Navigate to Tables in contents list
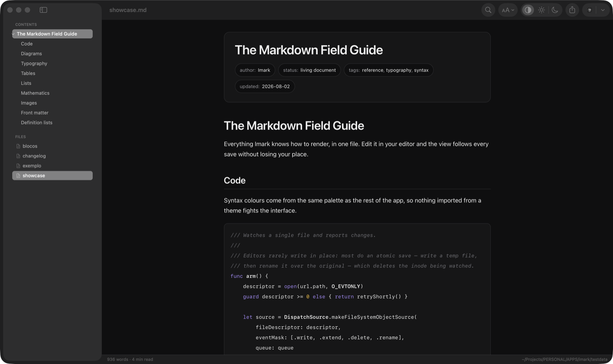This screenshot has height=364, width=613. (x=28, y=73)
